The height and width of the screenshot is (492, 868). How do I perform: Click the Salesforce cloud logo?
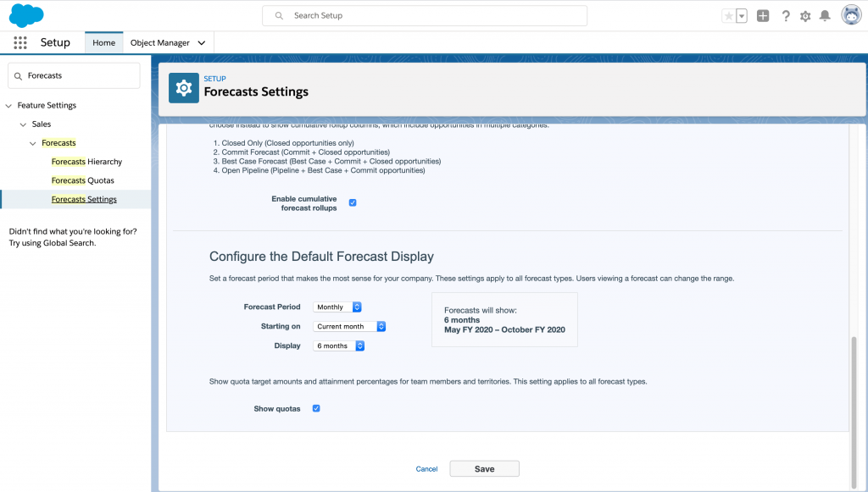(x=26, y=15)
